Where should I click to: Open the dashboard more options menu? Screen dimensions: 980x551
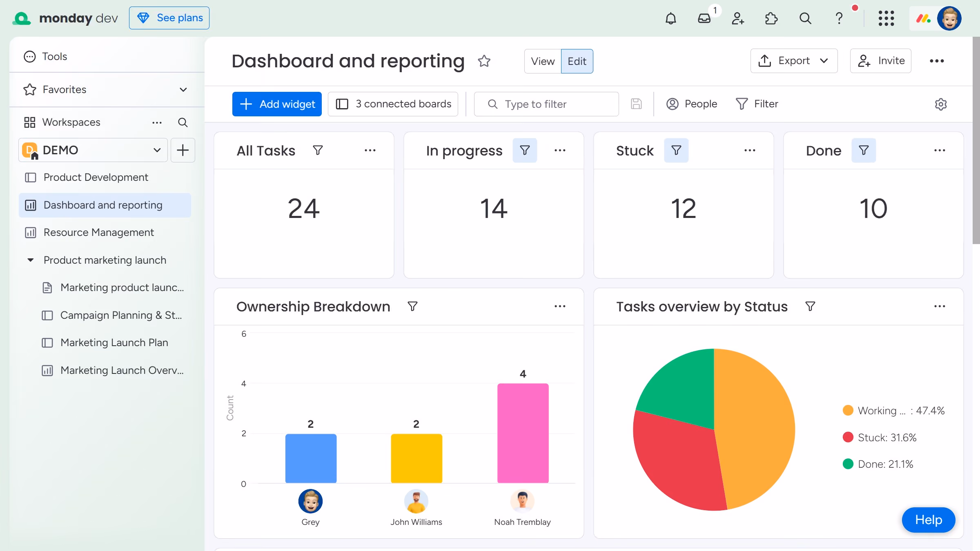coord(937,61)
